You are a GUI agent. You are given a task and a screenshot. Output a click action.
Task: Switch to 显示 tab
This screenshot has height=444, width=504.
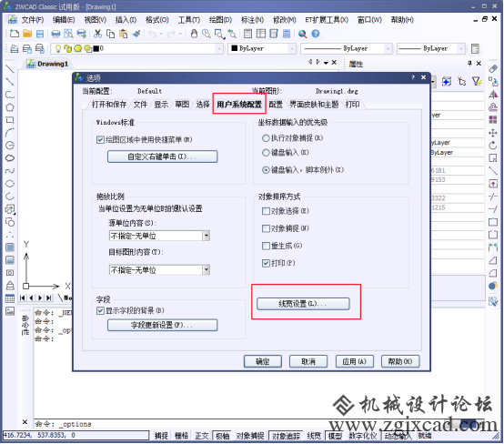point(161,104)
